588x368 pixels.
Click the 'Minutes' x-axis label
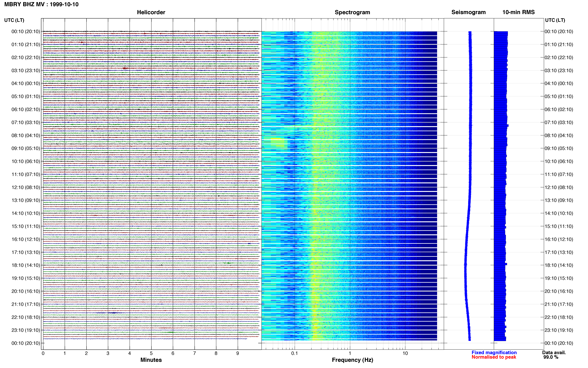point(151,360)
